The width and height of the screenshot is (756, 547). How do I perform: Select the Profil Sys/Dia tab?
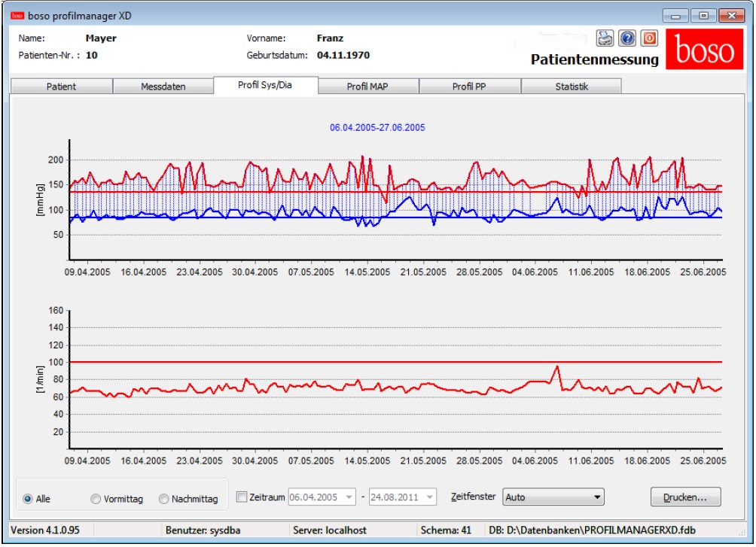point(265,85)
